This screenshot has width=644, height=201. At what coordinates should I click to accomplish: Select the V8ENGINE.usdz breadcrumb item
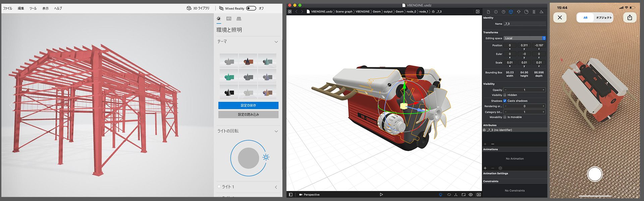319,11
